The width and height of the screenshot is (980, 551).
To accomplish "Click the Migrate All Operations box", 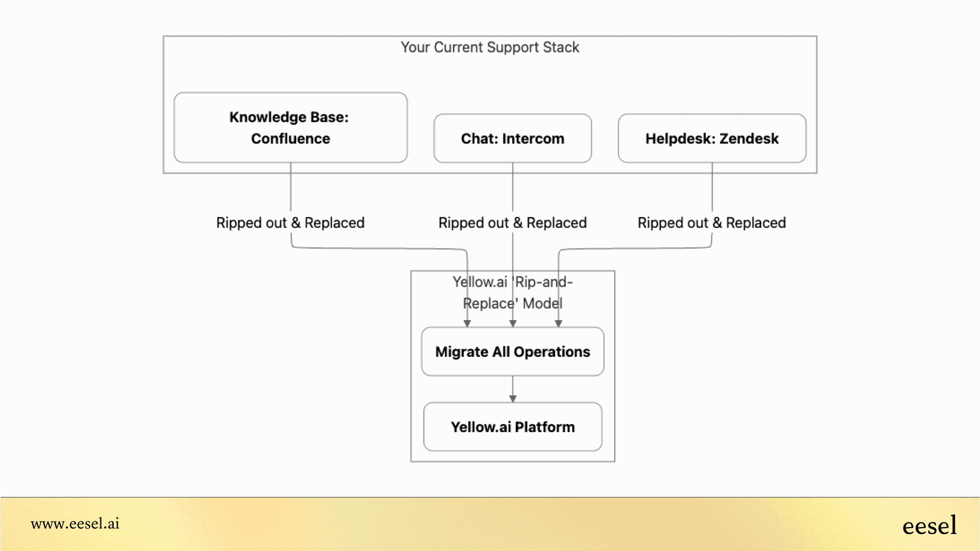I will click(512, 352).
